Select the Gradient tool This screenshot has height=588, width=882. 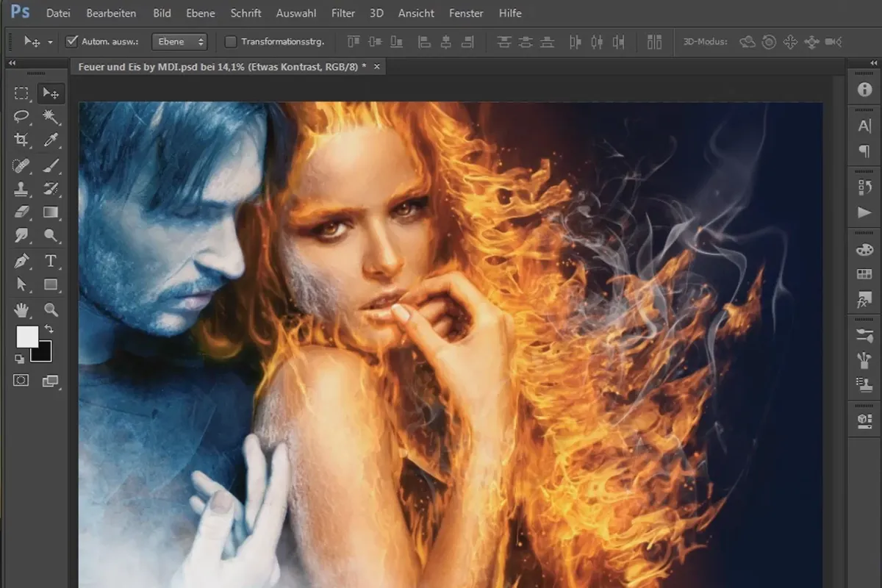coord(51,212)
